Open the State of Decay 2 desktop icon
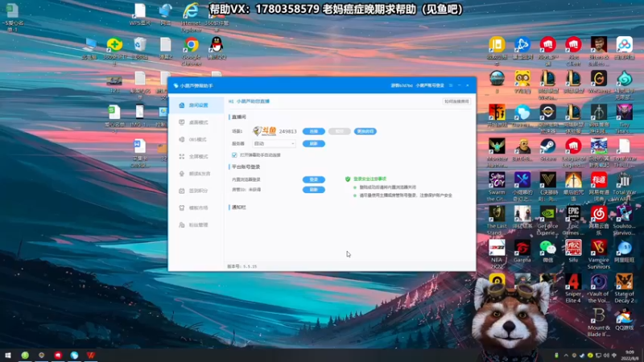Viewport: 644px width, 362px height. pos(624,289)
